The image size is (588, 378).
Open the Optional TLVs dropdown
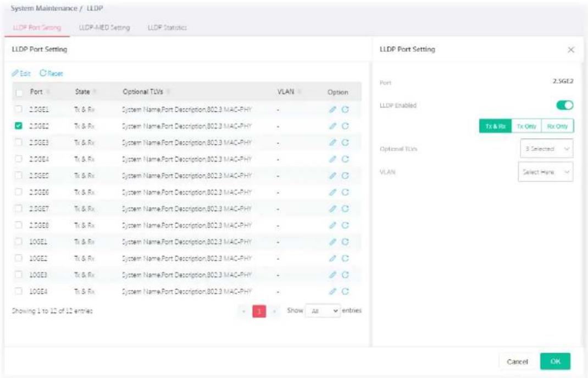point(546,149)
